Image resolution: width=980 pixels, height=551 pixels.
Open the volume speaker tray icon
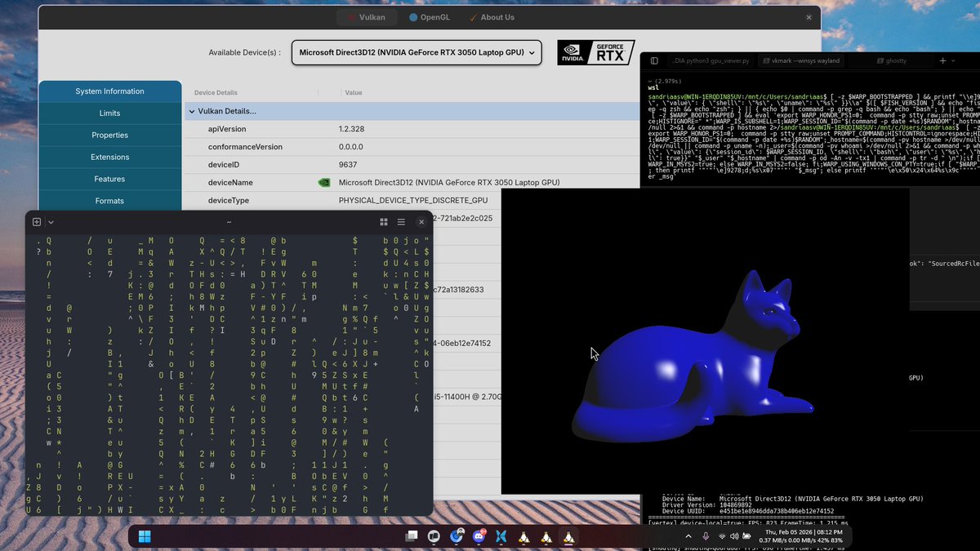tap(734, 535)
